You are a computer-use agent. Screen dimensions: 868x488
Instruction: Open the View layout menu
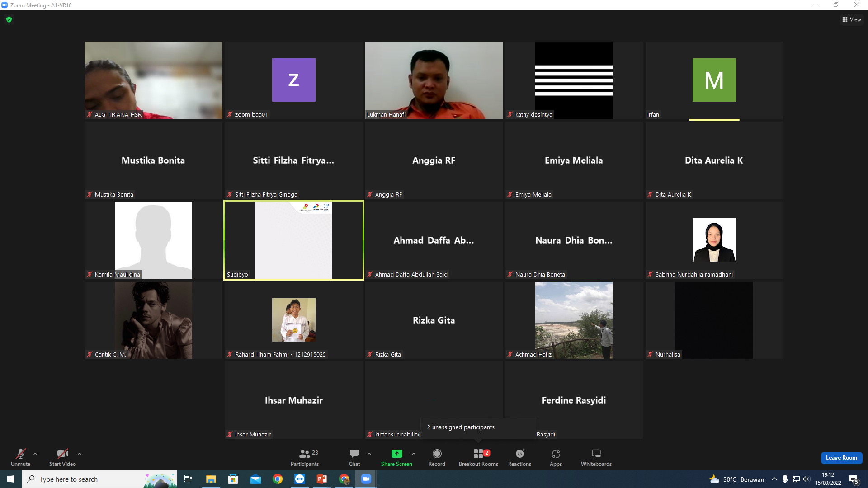(852, 19)
